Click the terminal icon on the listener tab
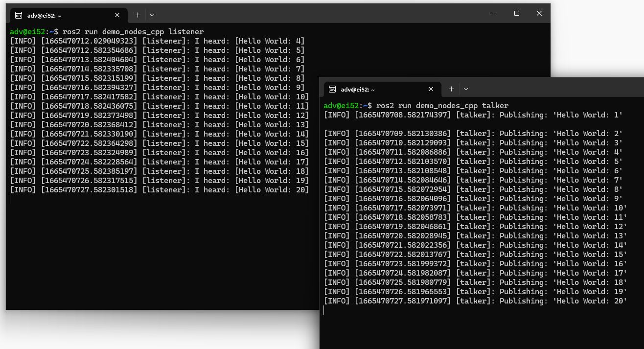This screenshot has width=644, height=349. tap(20, 15)
